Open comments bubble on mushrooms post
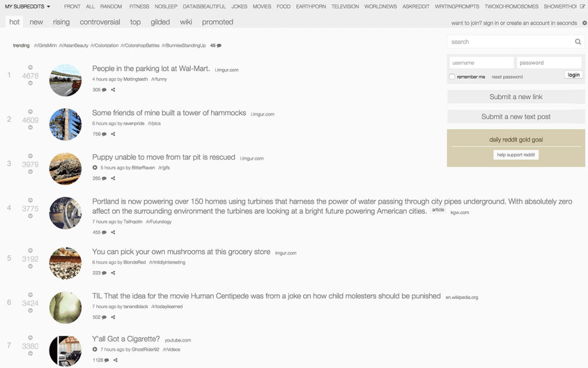The image size is (588, 368). (x=104, y=273)
